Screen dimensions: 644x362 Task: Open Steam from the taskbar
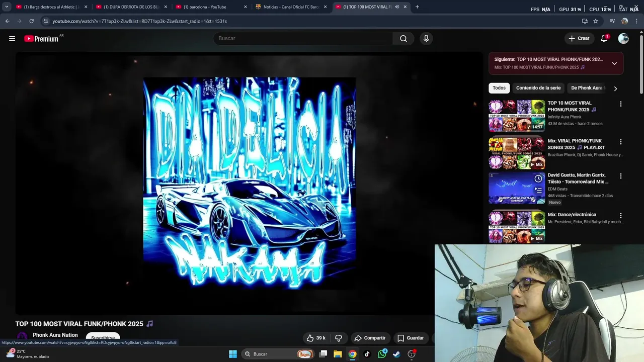coord(396,354)
